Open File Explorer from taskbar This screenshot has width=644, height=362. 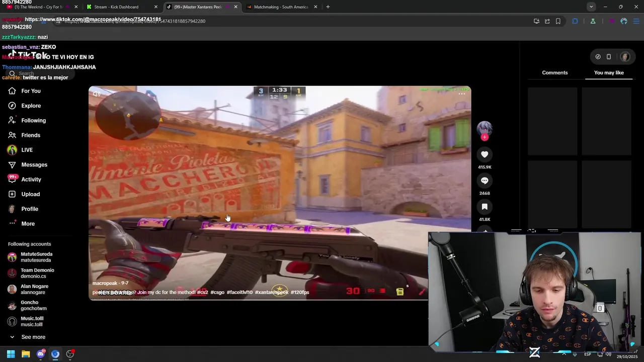pyautogui.click(x=26, y=354)
